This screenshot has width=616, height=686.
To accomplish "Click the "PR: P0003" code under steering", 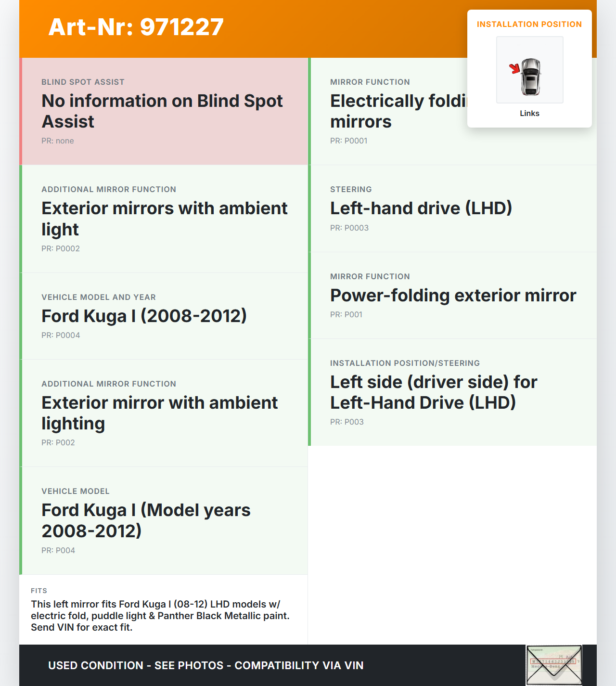I will tap(349, 228).
